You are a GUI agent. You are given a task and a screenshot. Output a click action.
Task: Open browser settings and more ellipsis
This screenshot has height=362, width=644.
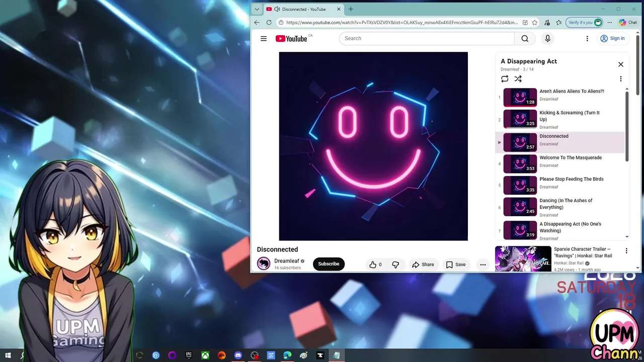(x=610, y=23)
